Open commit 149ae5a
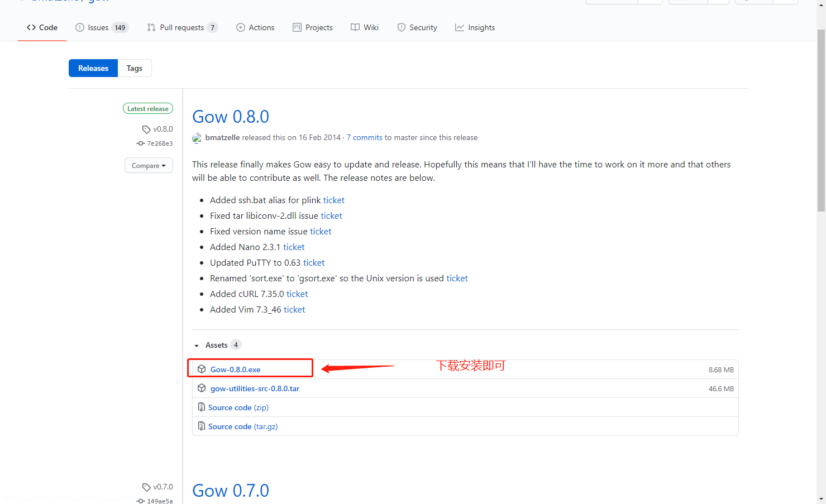This screenshot has width=826, height=504. 160,501
